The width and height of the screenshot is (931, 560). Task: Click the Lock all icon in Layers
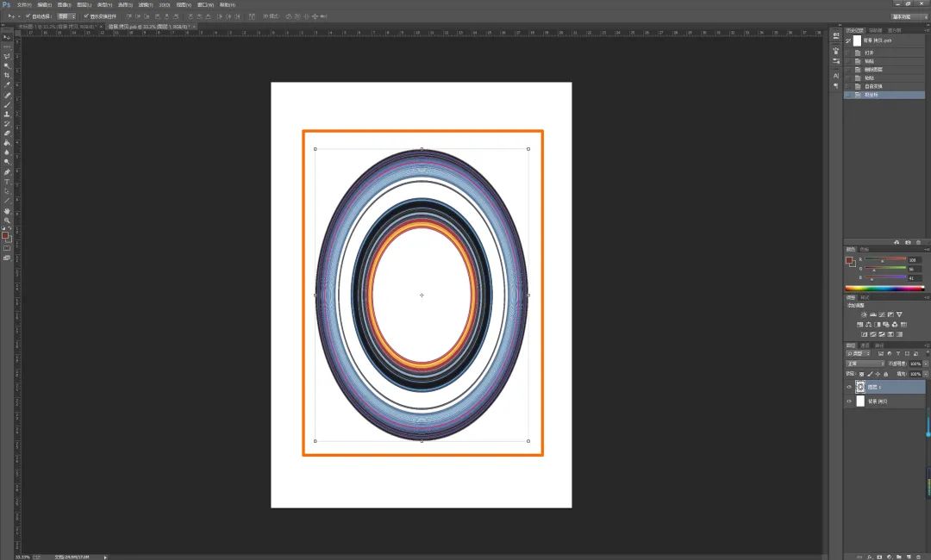click(x=886, y=374)
